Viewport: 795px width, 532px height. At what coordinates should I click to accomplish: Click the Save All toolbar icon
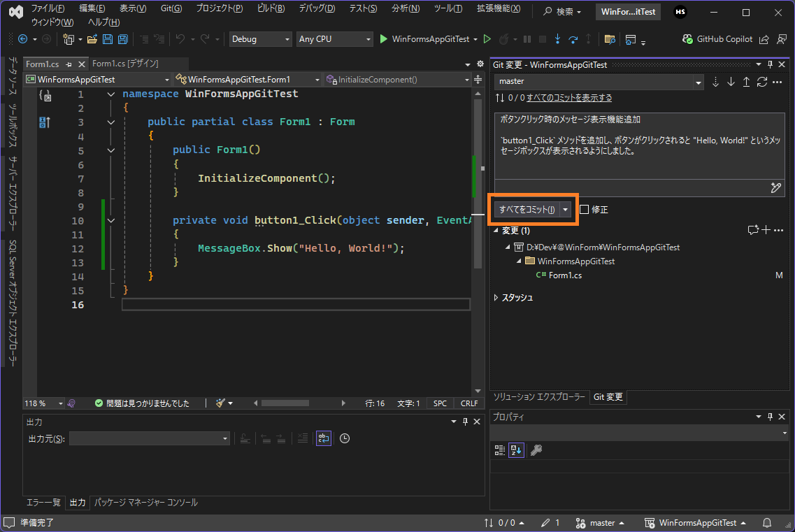(122, 39)
